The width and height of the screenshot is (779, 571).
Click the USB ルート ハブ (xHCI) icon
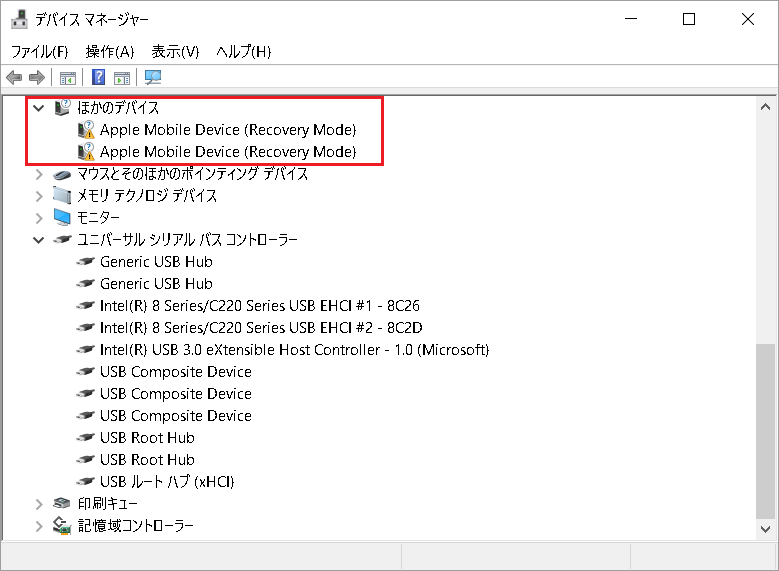click(x=85, y=481)
